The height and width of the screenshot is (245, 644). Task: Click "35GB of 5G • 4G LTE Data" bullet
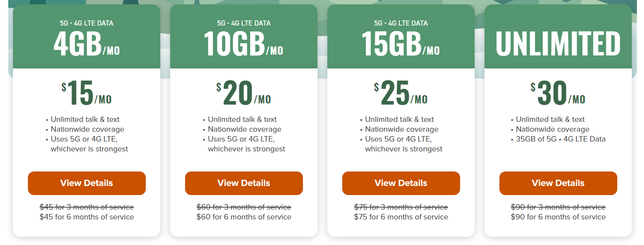tap(560, 139)
